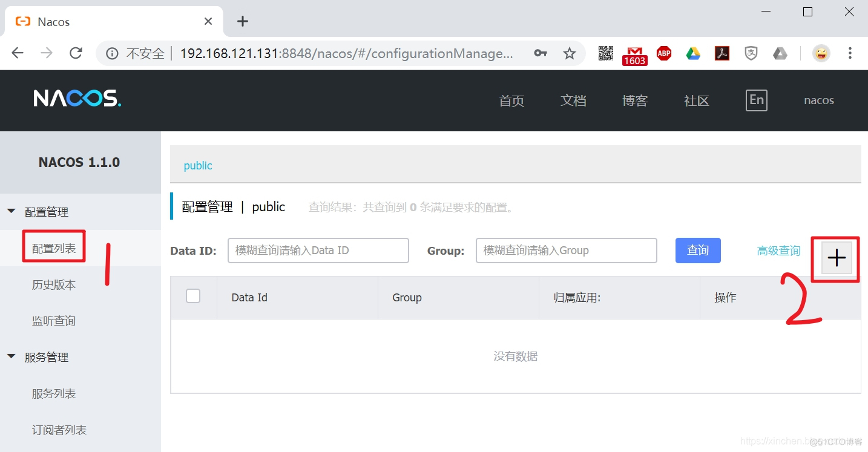This screenshot has height=452, width=868.
Task: Focus the Group search field
Action: [567, 251]
